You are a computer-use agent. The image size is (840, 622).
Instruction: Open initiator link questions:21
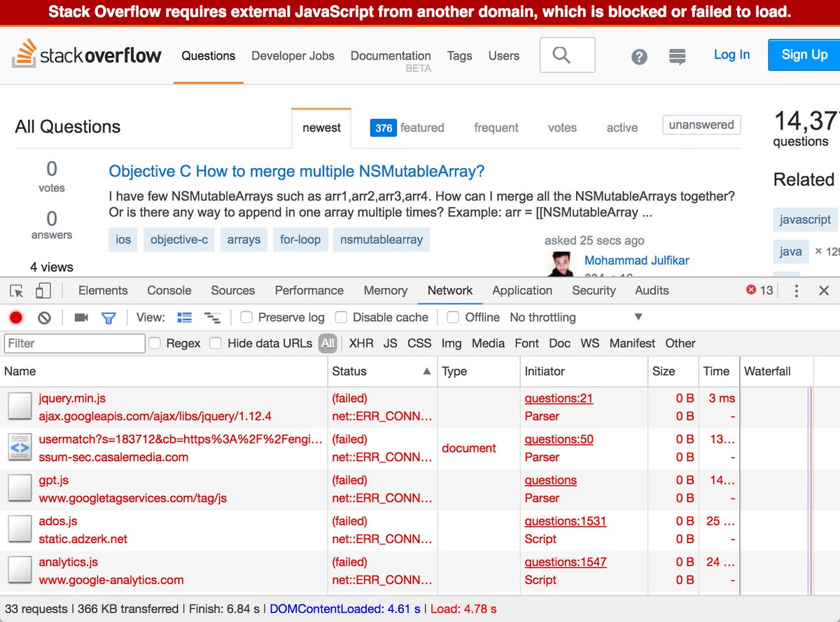559,399
